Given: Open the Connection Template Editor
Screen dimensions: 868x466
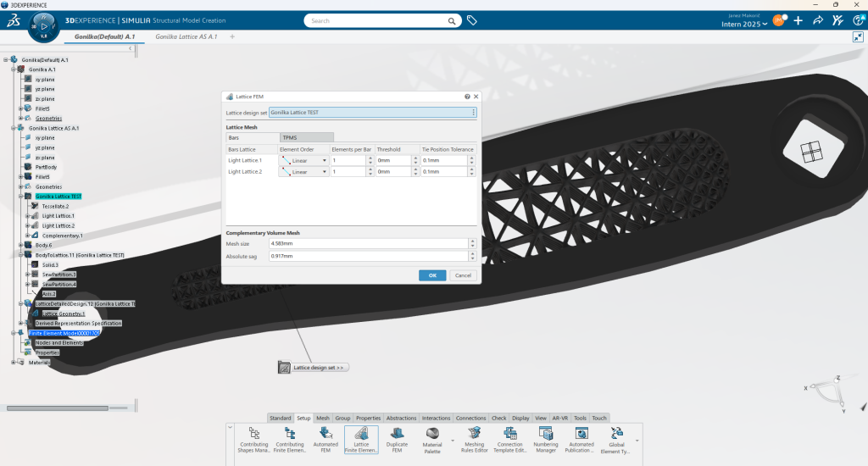Looking at the screenshot, I should click(509, 440).
